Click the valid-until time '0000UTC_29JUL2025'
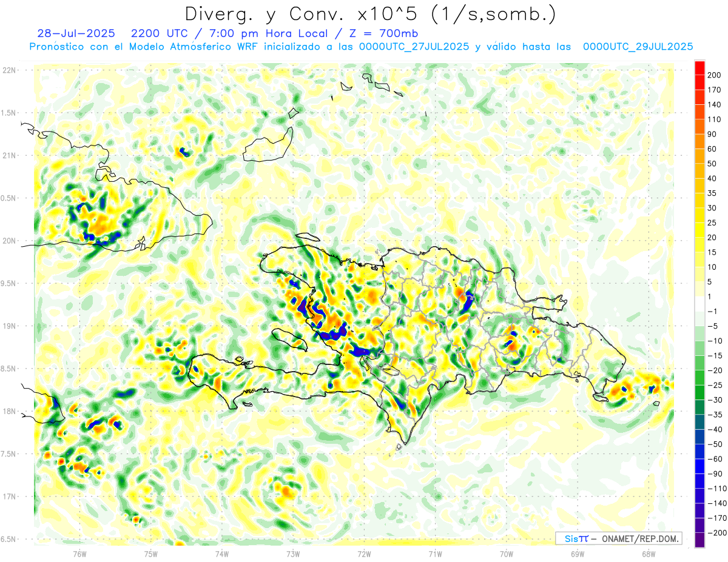This screenshot has height=562, width=728. pyautogui.click(x=638, y=46)
